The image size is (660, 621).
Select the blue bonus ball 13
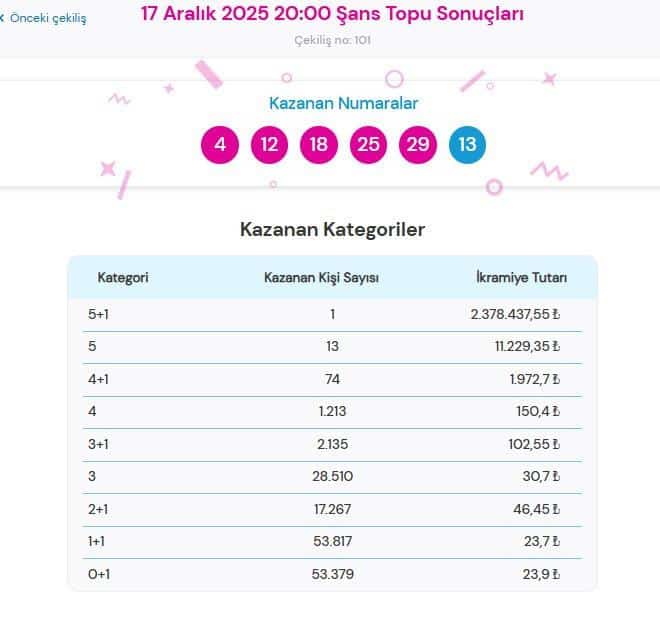[467, 145]
